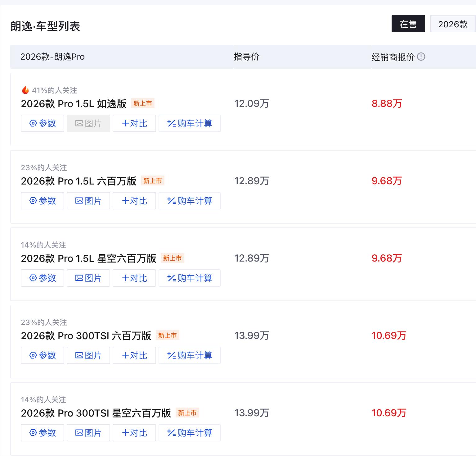
Task: Click the info icon beside 经销商报价
Action: tap(421, 57)
